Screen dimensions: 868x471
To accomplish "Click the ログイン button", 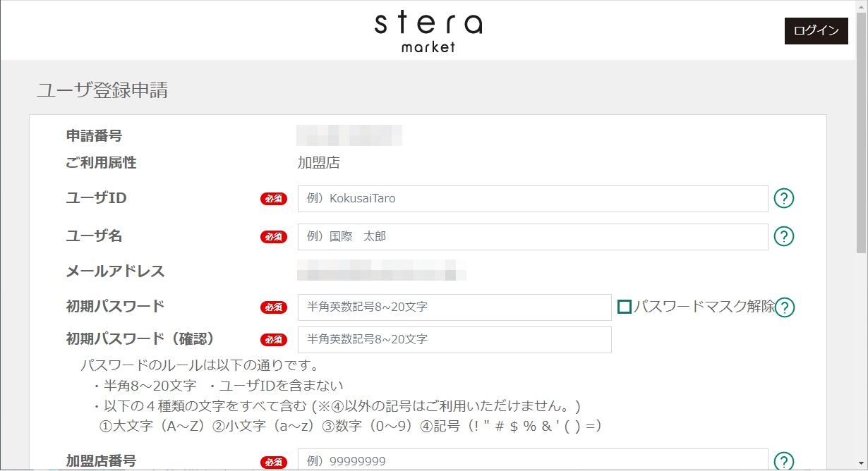I will tap(816, 31).
